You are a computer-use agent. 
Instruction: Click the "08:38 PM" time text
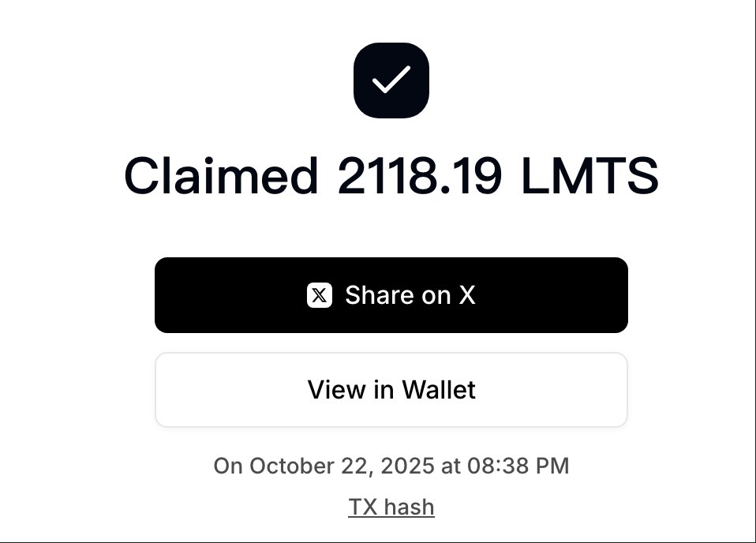point(516,466)
